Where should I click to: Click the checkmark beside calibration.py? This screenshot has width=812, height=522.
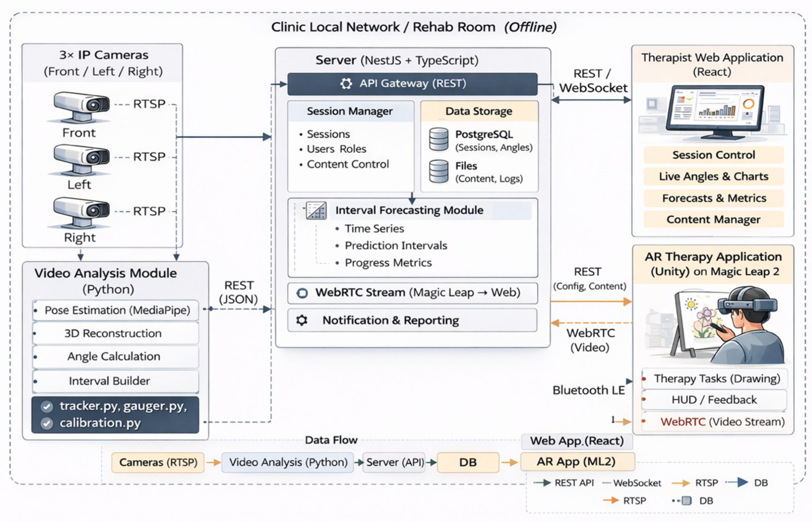point(47,423)
